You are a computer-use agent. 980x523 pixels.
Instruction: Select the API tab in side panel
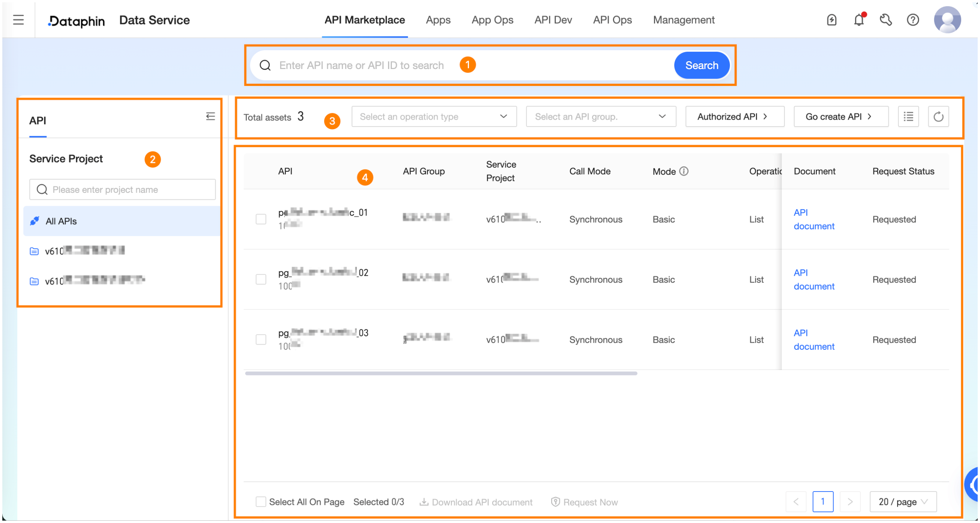(38, 121)
